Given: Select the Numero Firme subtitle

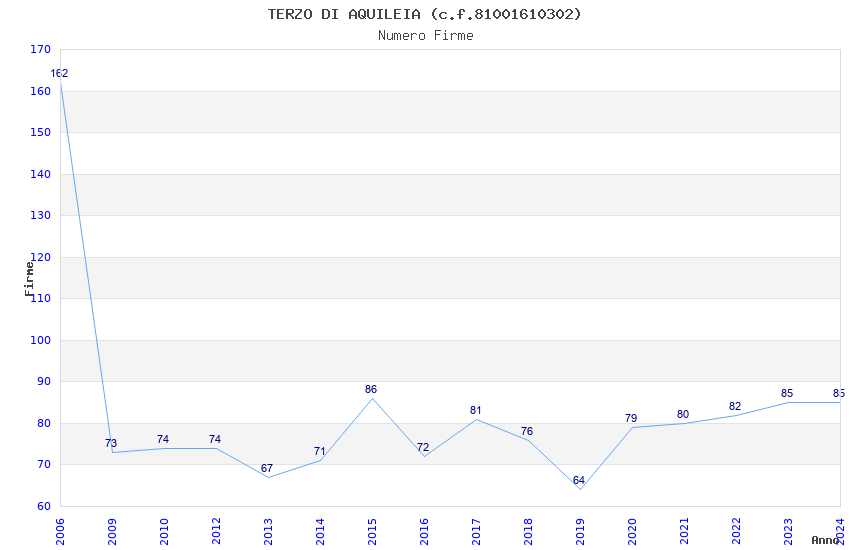Looking at the screenshot, I should pos(426,36).
